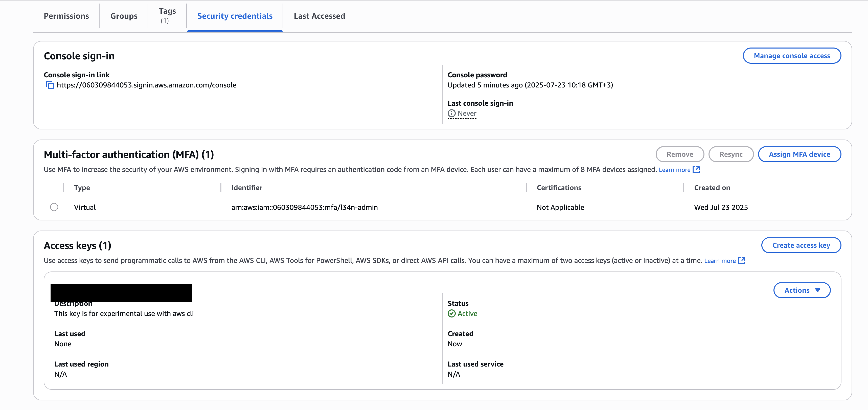Copy the console sign-in link icon
Screen dimensions: 868x410
[x=50, y=85]
